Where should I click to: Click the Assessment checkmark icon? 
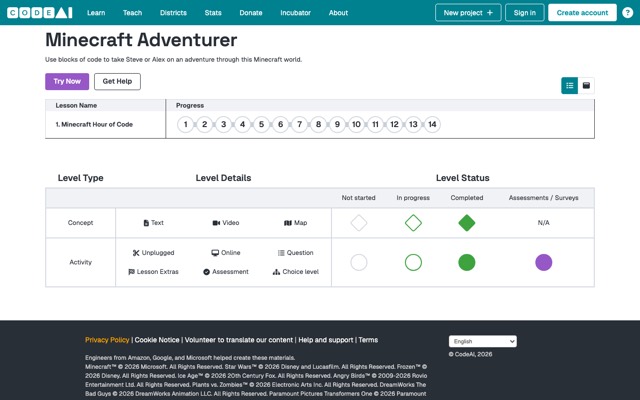coord(207,272)
